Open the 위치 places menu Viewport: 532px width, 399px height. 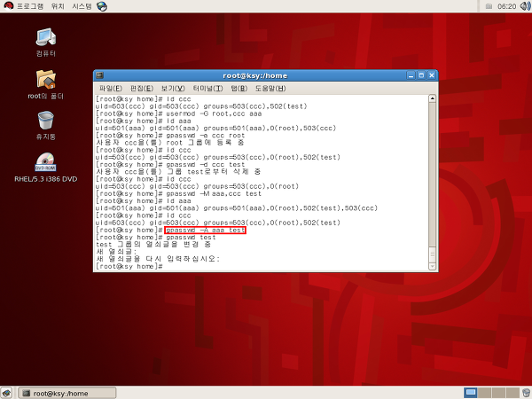point(58,6)
